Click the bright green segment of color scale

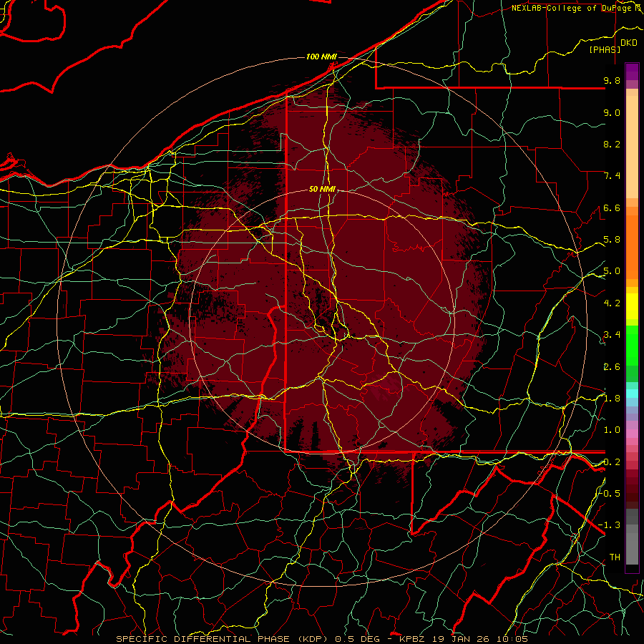coord(632,346)
